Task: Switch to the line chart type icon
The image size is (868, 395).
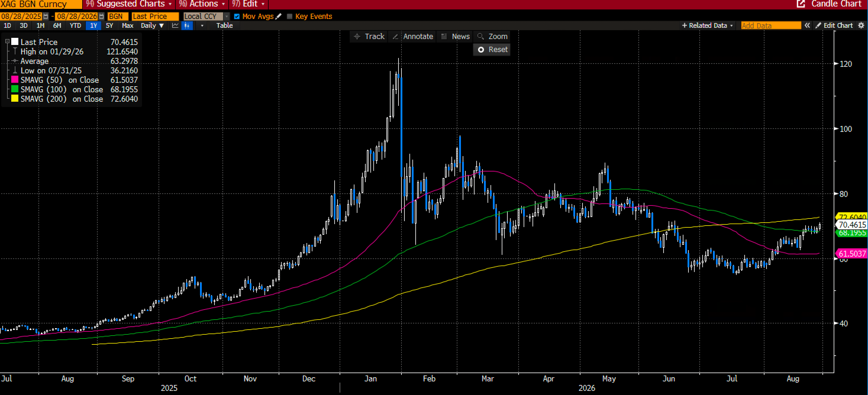Action: [x=175, y=25]
